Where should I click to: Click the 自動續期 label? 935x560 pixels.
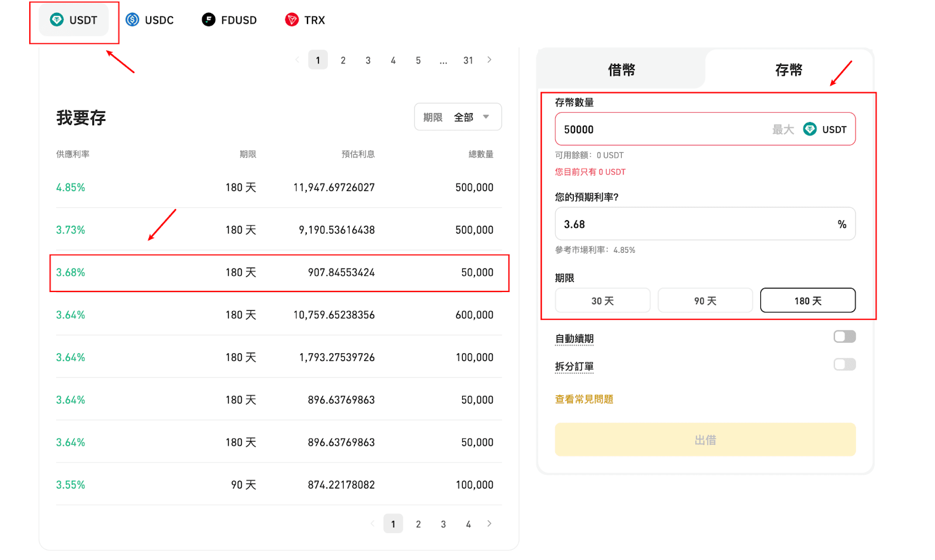[574, 339]
